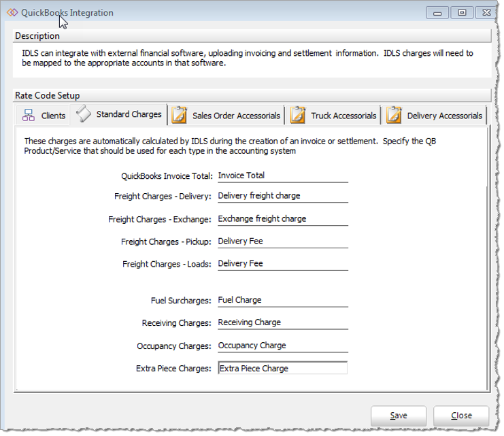Screen dimensions: 504x436
Task: Switch to the Delivery Accessorials tab
Action: (435, 115)
